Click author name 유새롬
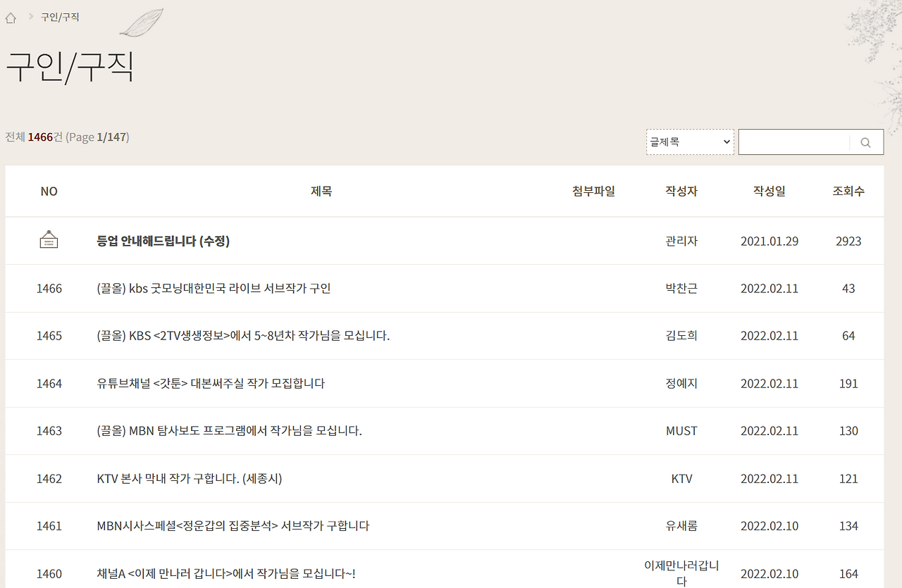The height and width of the screenshot is (588, 902). click(x=681, y=526)
